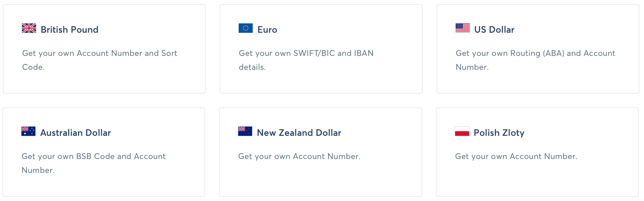The height and width of the screenshot is (201, 644).
Task: Click the Australian flag icon
Action: click(28, 131)
